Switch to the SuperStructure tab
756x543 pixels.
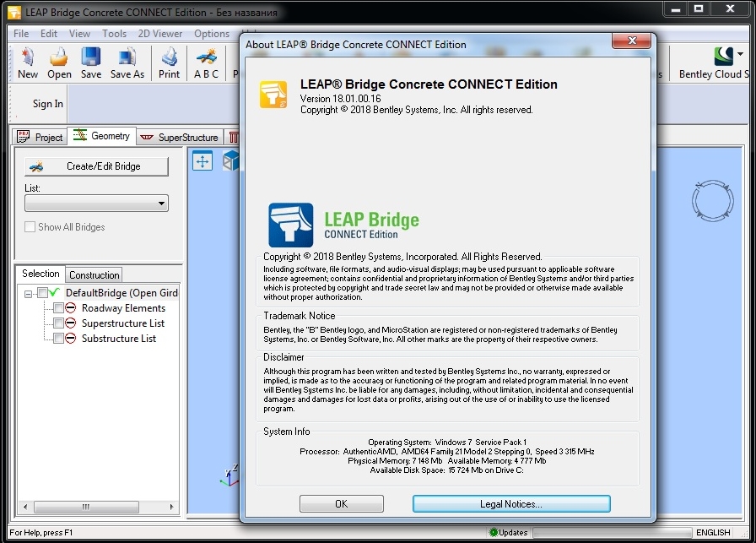[x=180, y=138]
